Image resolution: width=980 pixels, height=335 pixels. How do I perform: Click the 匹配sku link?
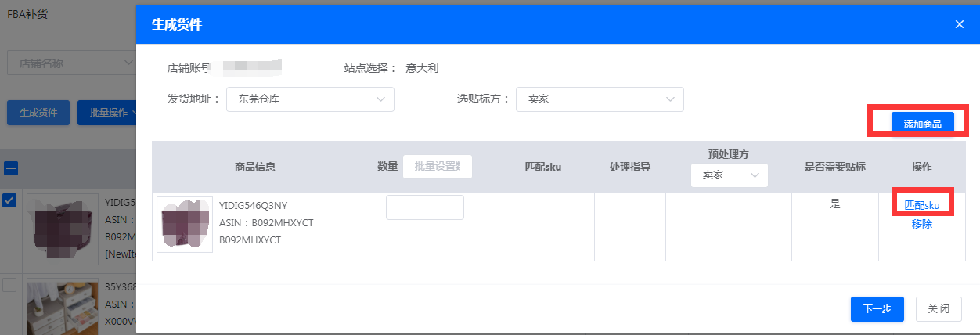coord(922,205)
